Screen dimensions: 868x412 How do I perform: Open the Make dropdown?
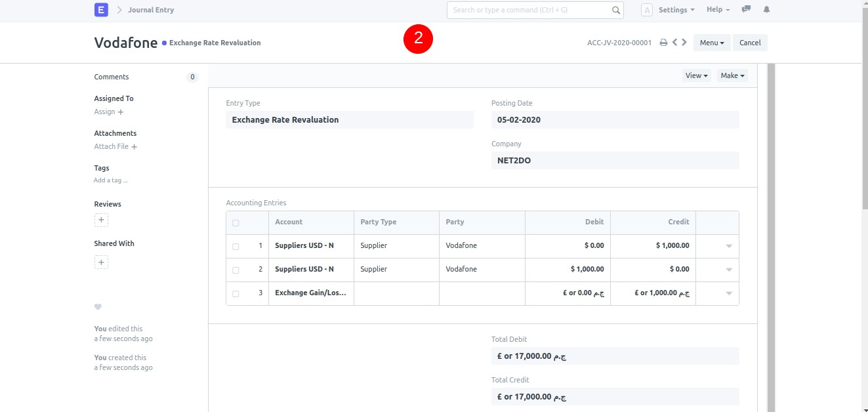point(732,75)
